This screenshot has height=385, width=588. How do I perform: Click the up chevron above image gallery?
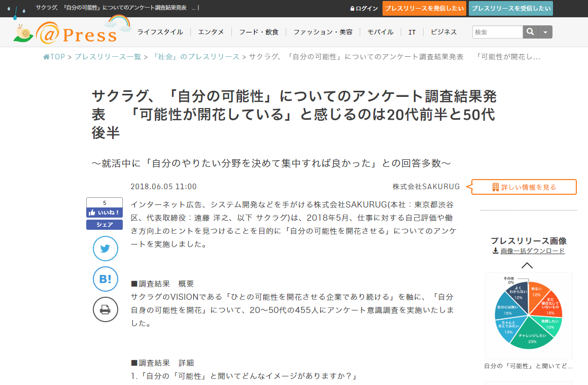click(x=527, y=265)
